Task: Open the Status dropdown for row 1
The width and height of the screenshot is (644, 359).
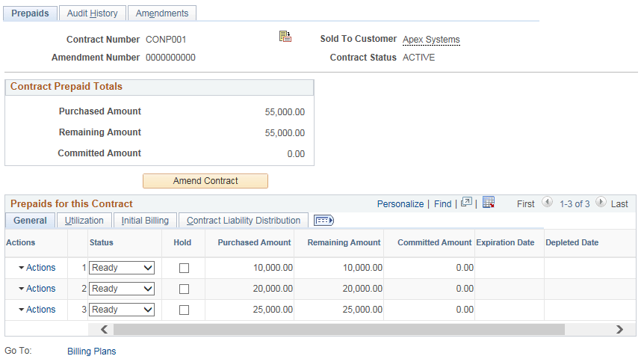Action: coord(122,268)
